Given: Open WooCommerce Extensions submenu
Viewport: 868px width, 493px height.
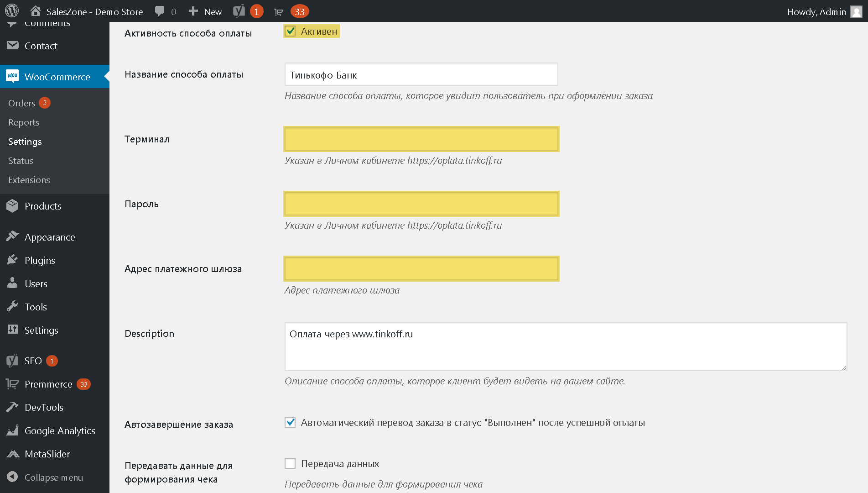Looking at the screenshot, I should (29, 180).
